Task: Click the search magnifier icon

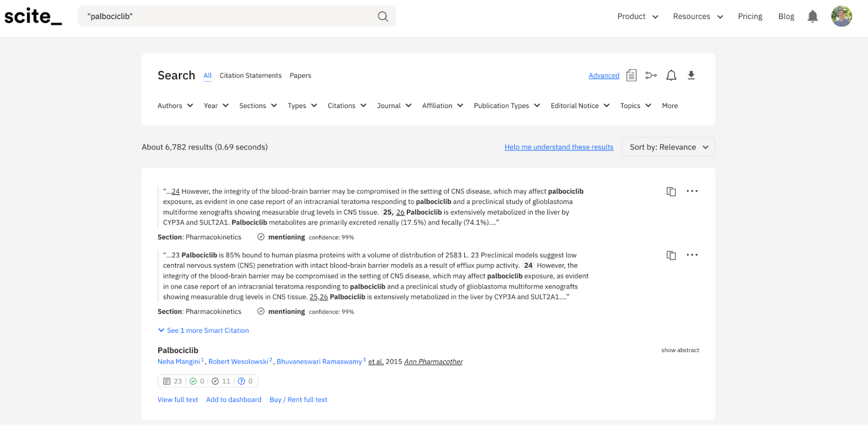Action: (x=383, y=17)
